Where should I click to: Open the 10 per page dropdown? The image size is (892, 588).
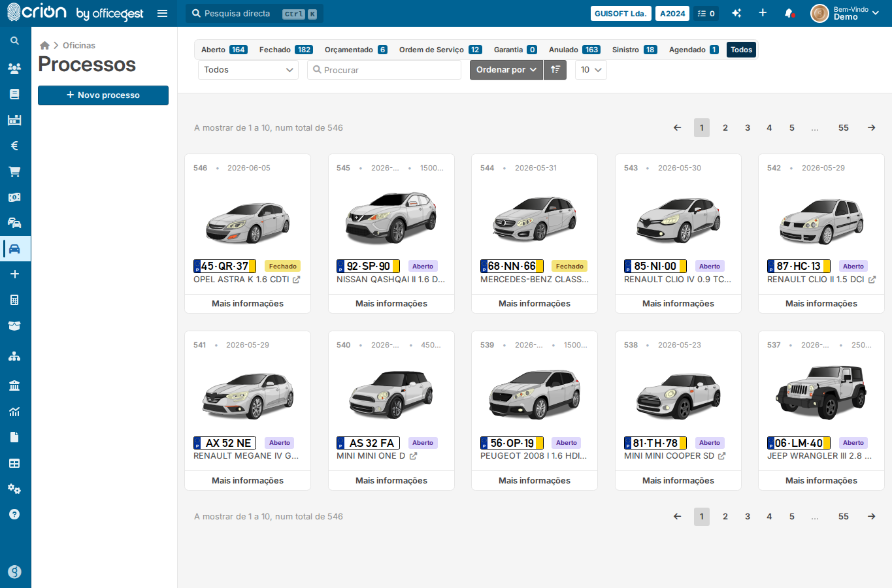591,70
